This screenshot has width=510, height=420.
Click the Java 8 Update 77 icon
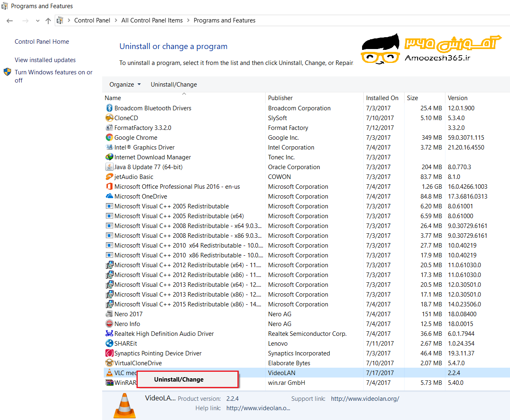[109, 167]
